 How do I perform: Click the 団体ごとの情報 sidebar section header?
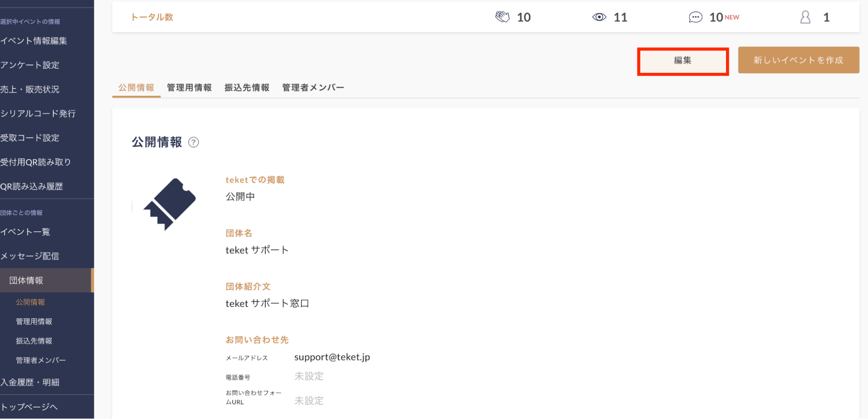[21, 213]
